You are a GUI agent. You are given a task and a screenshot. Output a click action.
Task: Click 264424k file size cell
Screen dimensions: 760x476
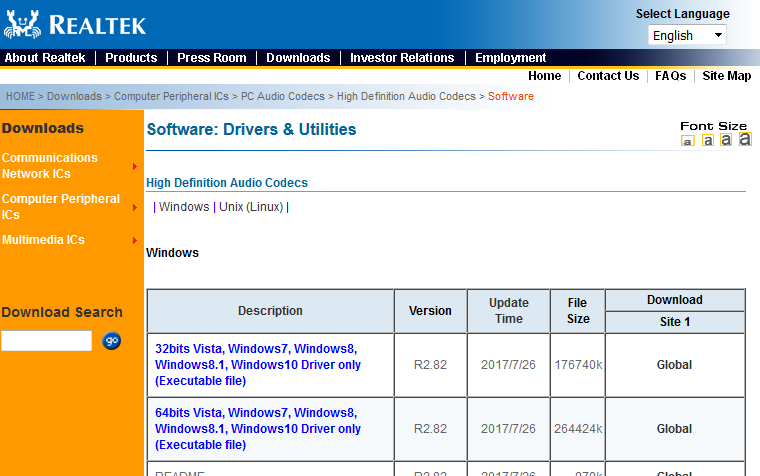578,428
